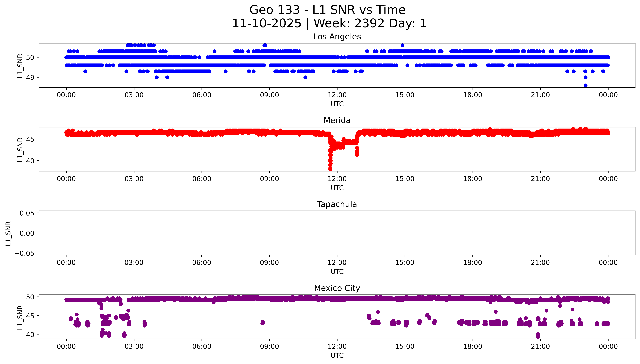Click the L1_SNR y-axis label of Merida plot
The height and width of the screenshot is (364, 640).
pyautogui.click(x=20, y=150)
